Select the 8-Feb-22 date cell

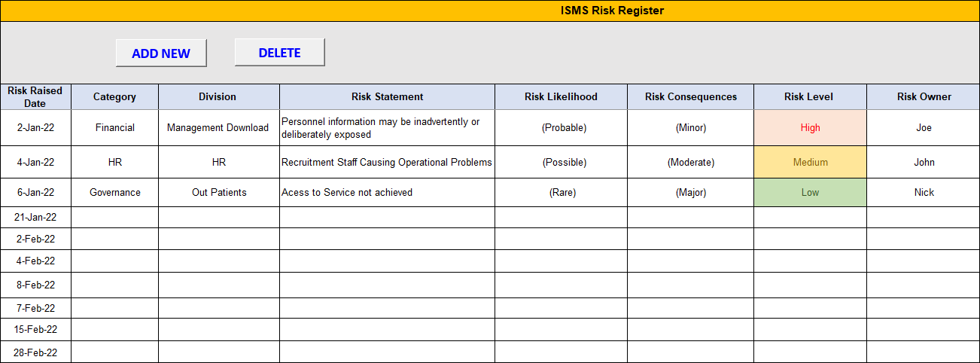point(35,285)
